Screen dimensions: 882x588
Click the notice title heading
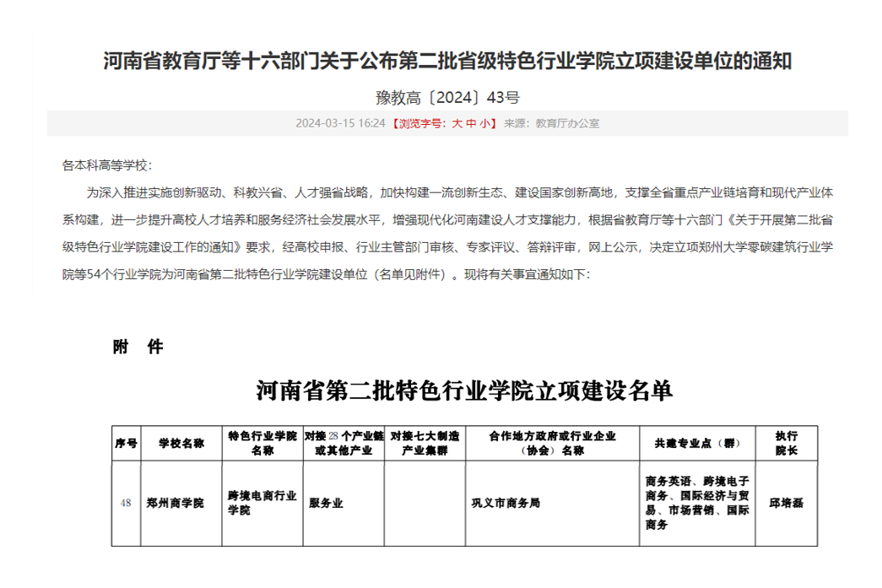tap(447, 61)
